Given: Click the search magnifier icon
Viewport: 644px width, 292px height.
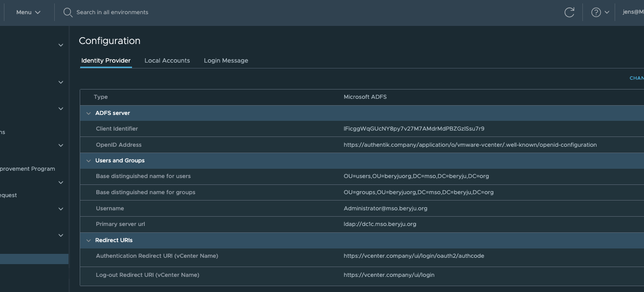Looking at the screenshot, I should point(68,12).
